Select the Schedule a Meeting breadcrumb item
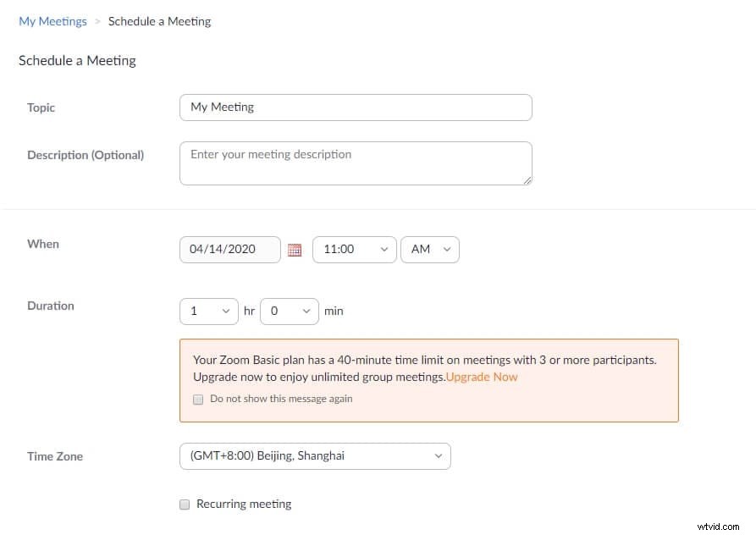Viewport: 756px width, 535px height. pyautogui.click(x=159, y=21)
